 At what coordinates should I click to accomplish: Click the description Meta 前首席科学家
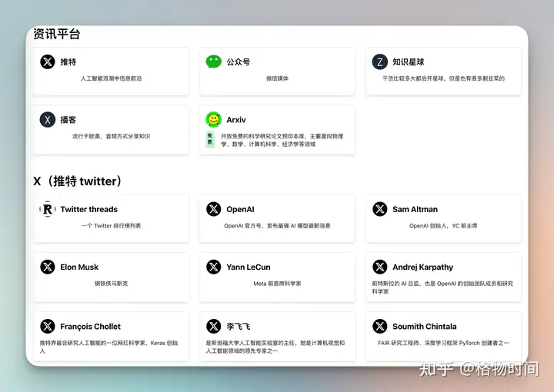tap(277, 284)
